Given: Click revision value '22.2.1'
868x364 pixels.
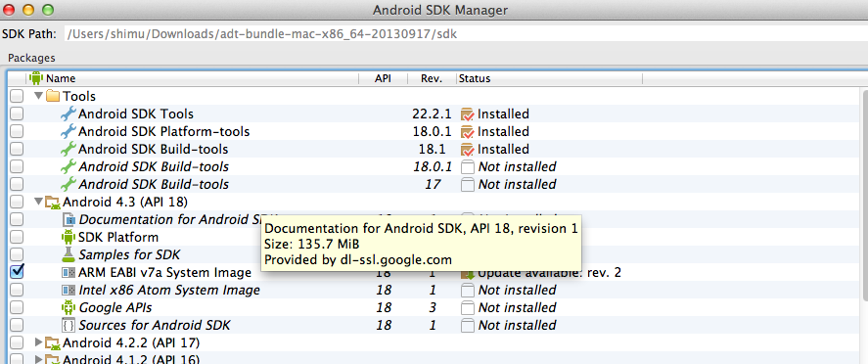Looking at the screenshot, I should pyautogui.click(x=433, y=114).
